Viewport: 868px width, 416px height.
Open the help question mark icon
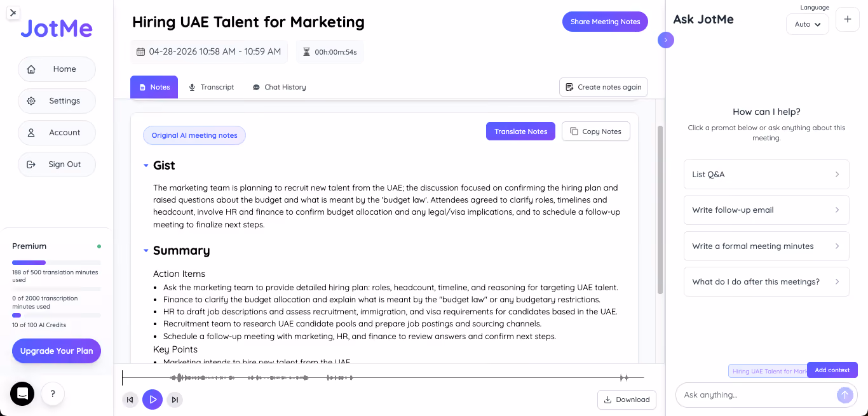coord(53,394)
